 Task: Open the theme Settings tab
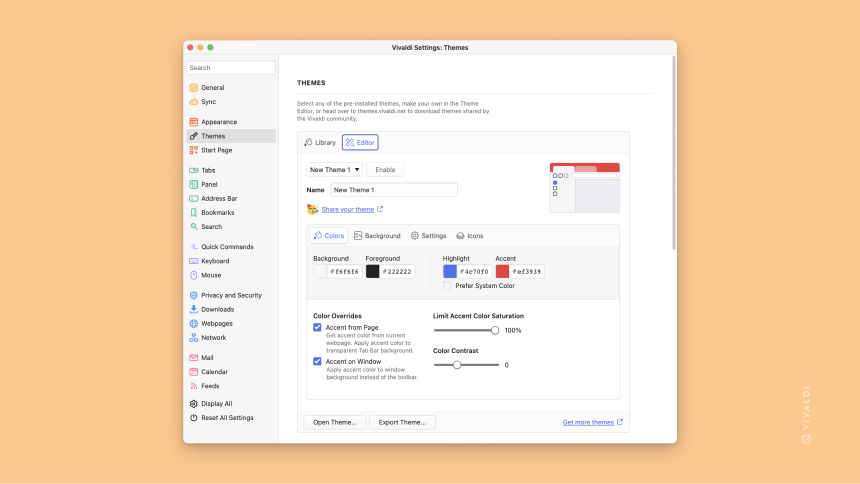(x=428, y=235)
